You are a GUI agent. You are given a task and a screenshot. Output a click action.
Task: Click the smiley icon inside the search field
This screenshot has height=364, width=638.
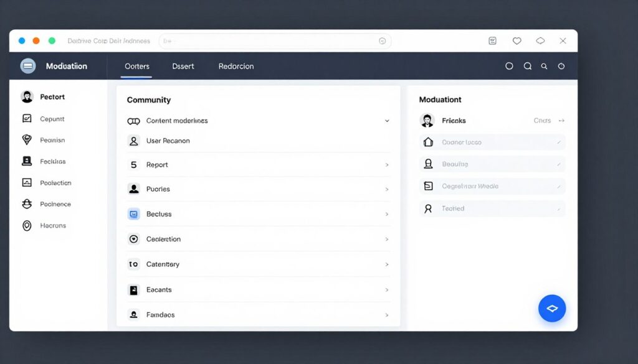pyautogui.click(x=382, y=41)
